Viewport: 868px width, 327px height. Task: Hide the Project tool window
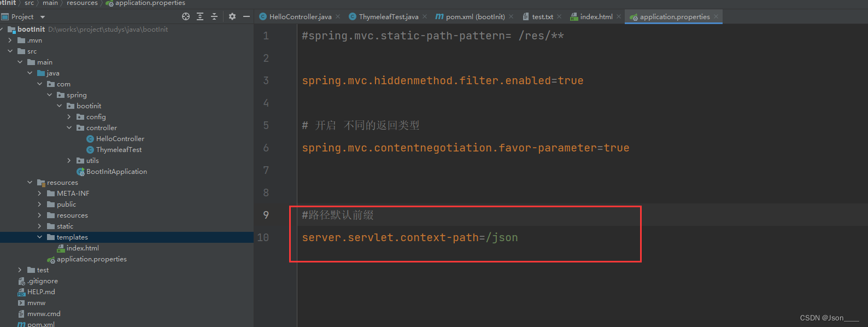[247, 17]
